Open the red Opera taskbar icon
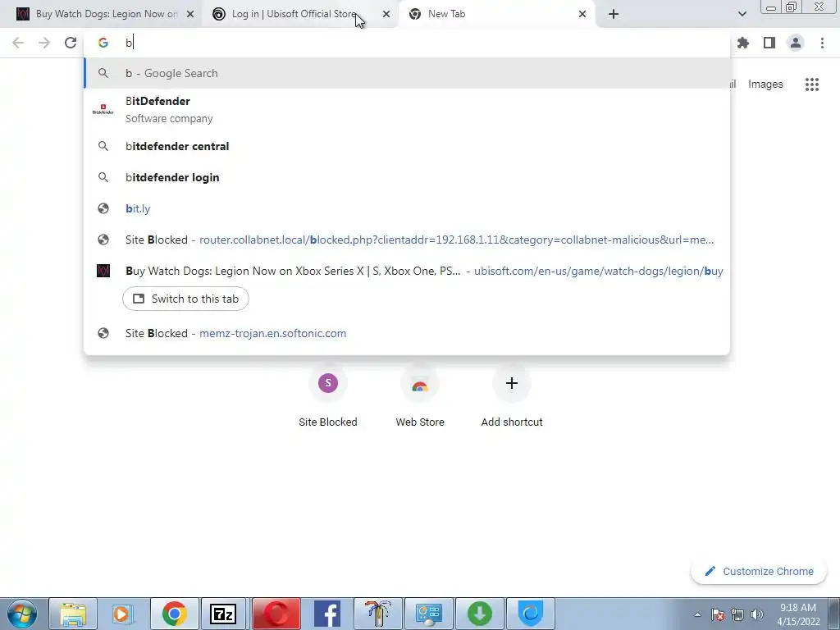 pos(276,614)
